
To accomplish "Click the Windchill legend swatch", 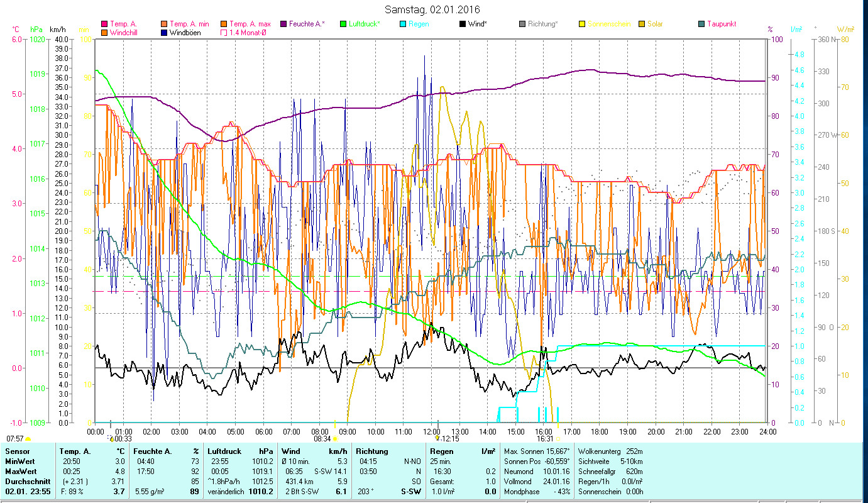I will [x=104, y=32].
